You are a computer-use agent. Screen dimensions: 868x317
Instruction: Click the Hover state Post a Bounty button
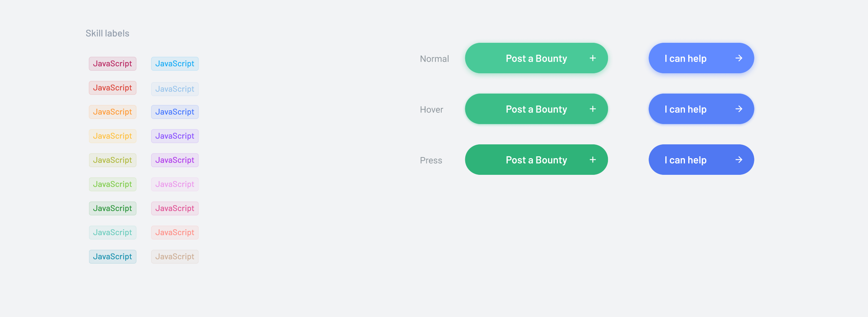point(536,109)
